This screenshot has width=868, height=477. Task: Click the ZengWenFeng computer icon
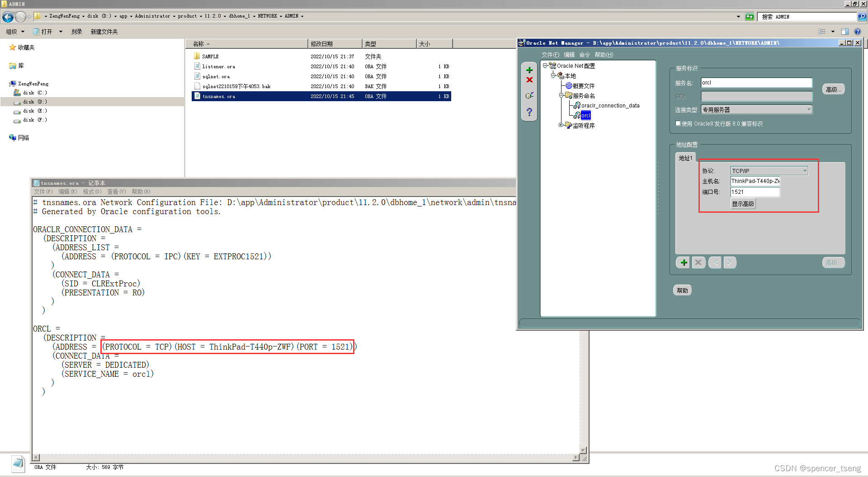(x=13, y=84)
